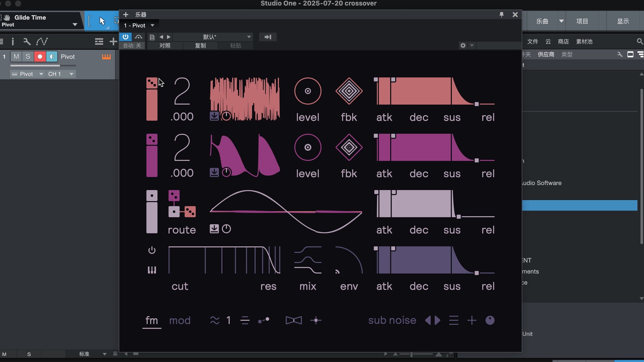
Task: Click the salmon operator 1 randomize dice icon
Action: click(x=152, y=83)
